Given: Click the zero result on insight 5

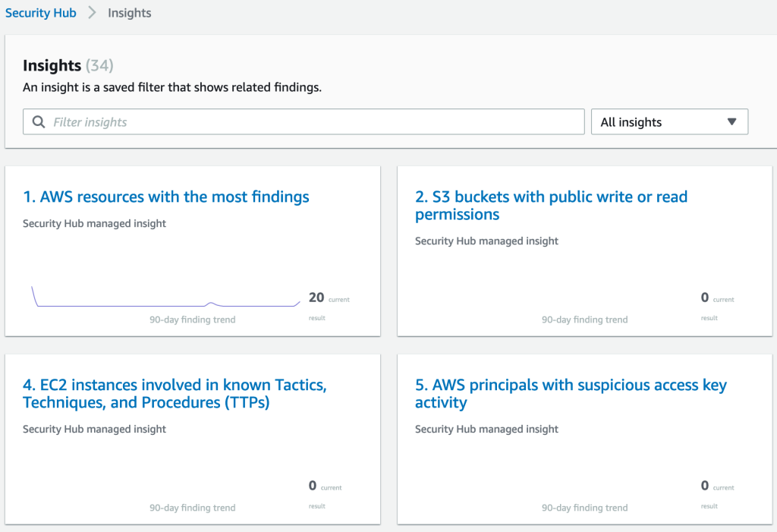Looking at the screenshot, I should point(705,486).
